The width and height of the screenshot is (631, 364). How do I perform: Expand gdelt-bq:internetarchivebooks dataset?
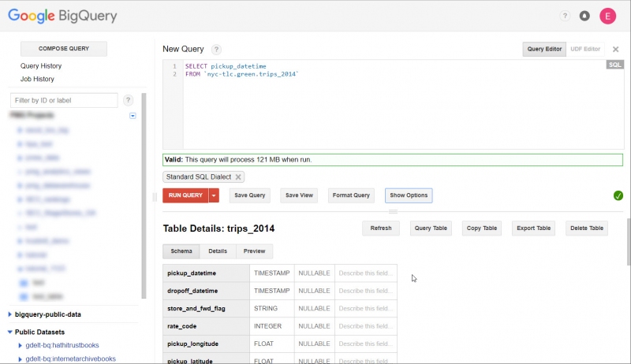[21, 358]
